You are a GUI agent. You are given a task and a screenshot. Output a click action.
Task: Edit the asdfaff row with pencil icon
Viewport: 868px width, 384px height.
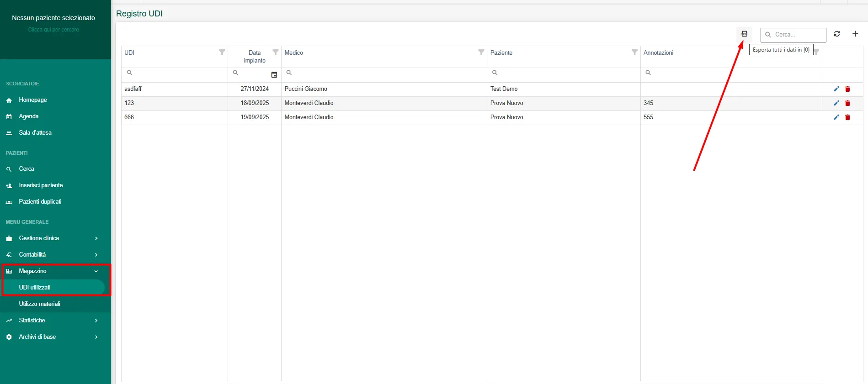coord(836,89)
